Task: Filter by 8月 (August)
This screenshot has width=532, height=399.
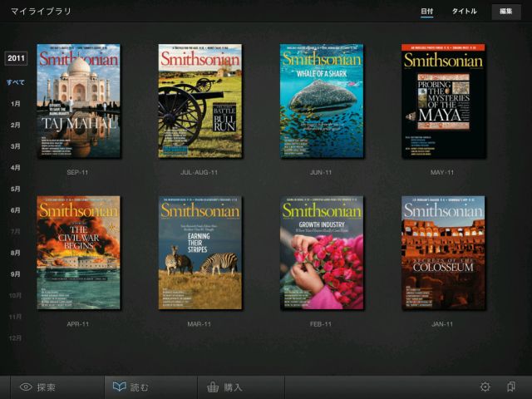Action: click(x=15, y=253)
